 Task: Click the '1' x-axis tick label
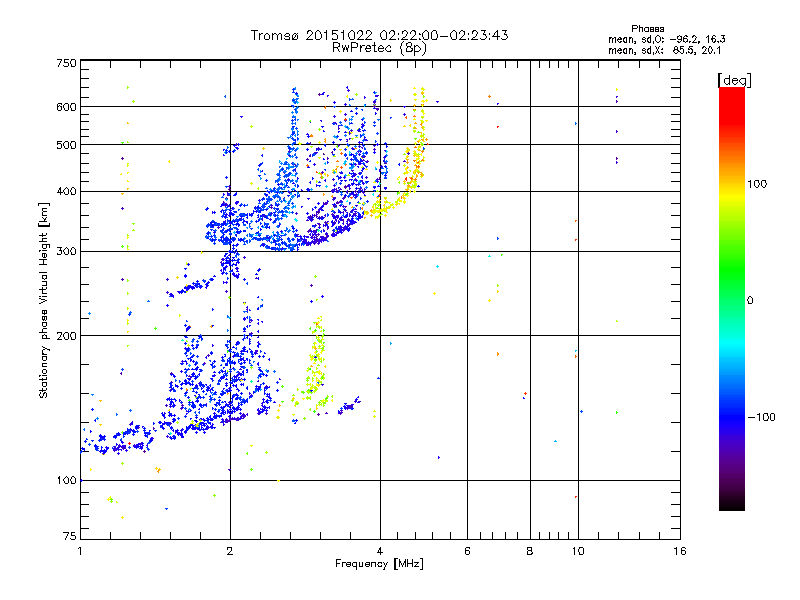click(x=80, y=551)
